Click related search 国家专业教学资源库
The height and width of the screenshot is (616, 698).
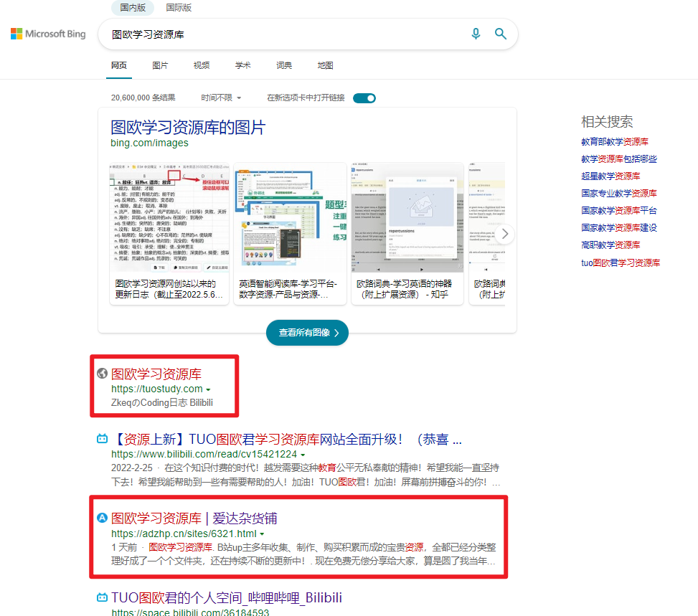[x=619, y=193]
